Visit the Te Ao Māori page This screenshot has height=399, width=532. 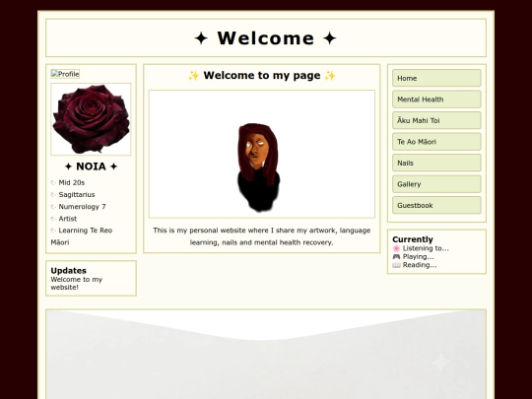click(x=436, y=142)
